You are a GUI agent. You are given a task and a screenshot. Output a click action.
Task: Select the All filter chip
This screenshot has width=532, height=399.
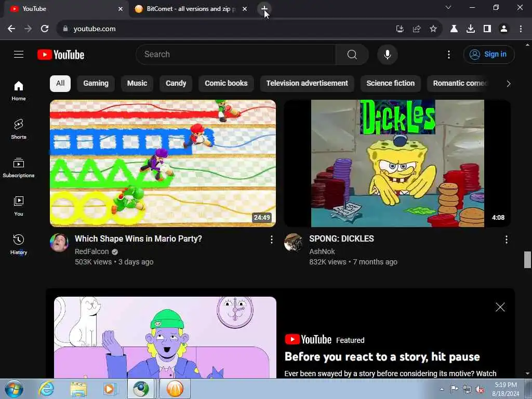(x=60, y=84)
